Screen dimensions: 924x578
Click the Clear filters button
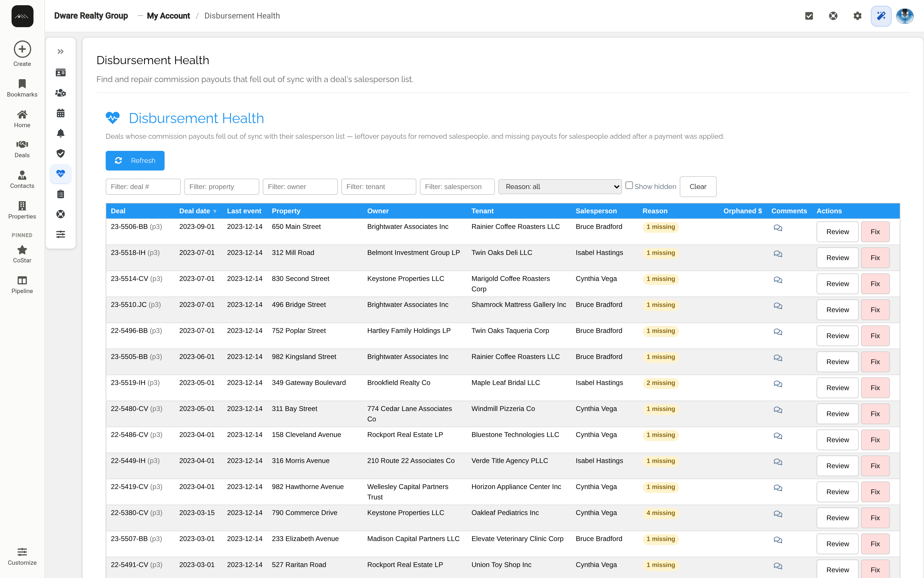click(x=698, y=187)
